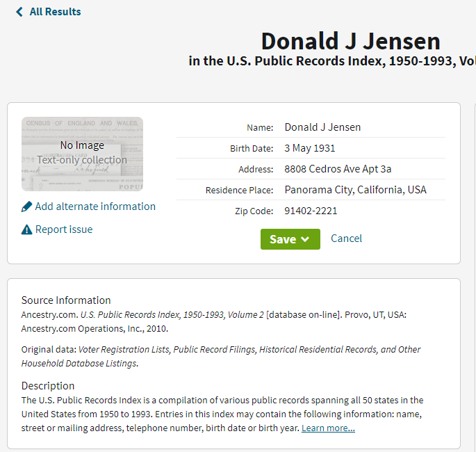Click residence place Panorama City, California, USA

[356, 190]
